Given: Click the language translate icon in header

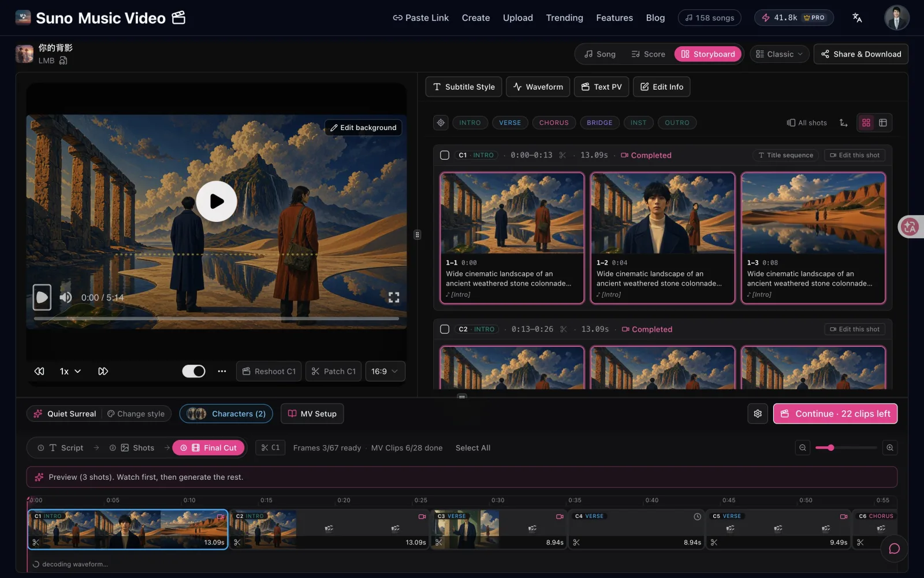Looking at the screenshot, I should coord(857,18).
